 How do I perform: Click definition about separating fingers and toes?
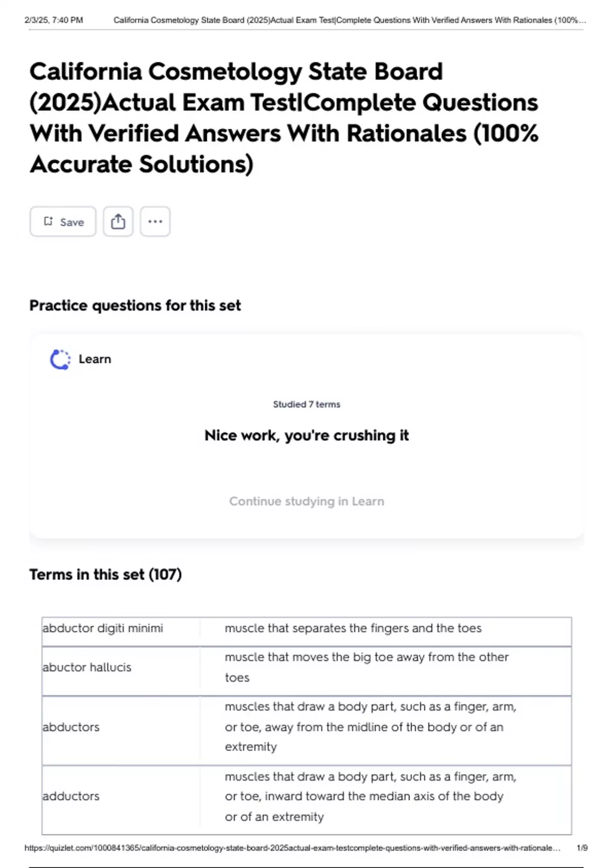tap(353, 629)
